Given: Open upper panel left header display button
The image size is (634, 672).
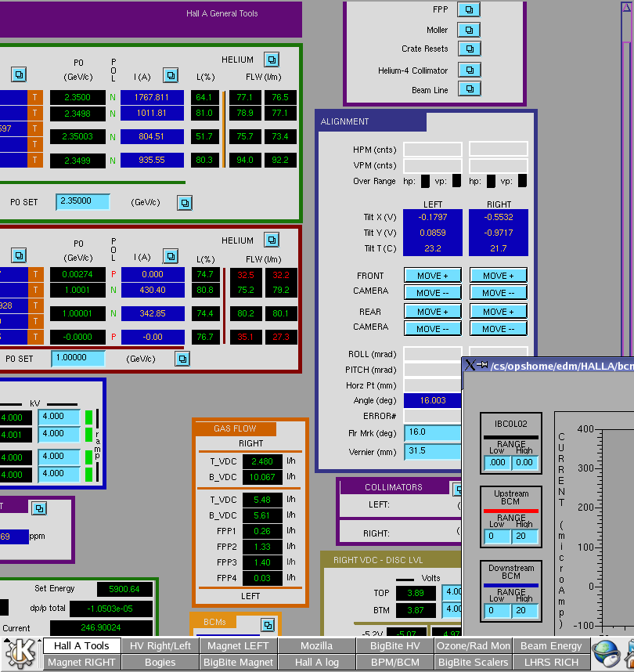Looking at the screenshot, I should (19, 74).
